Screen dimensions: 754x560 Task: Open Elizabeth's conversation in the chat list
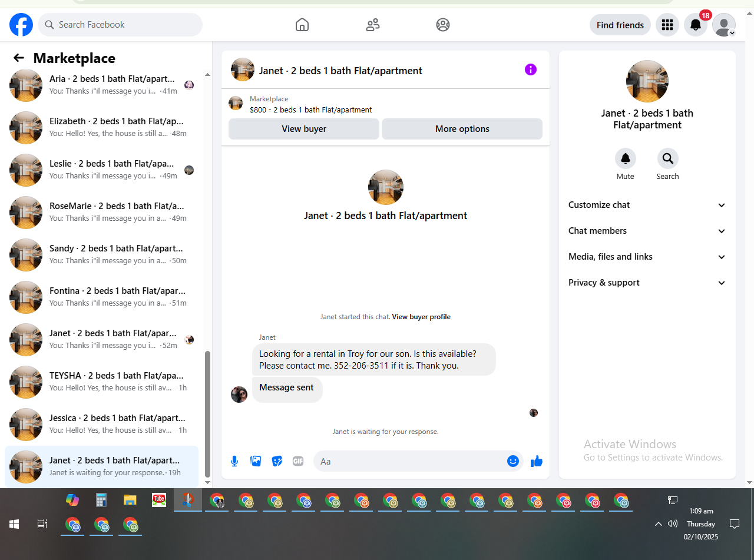point(101,127)
